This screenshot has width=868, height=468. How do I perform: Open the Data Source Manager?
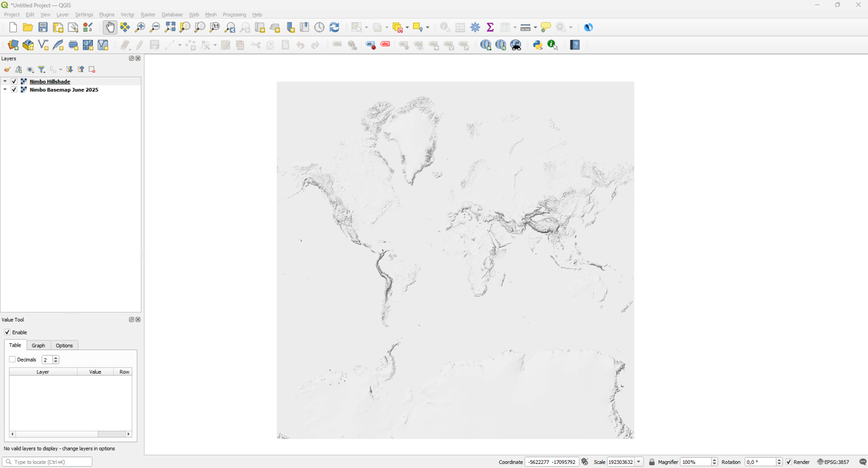[12, 45]
